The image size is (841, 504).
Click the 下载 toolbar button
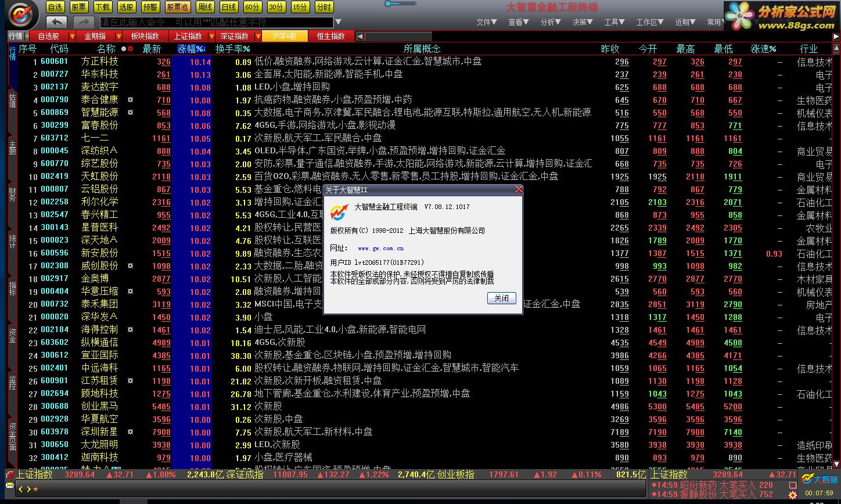[102, 7]
